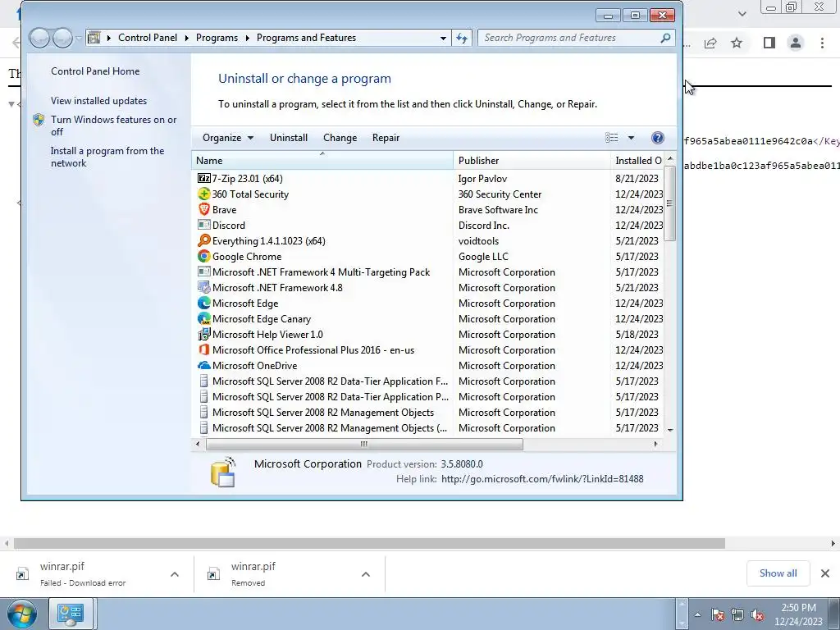
Task: Open Turn Windows features on or off
Action: [x=113, y=126]
